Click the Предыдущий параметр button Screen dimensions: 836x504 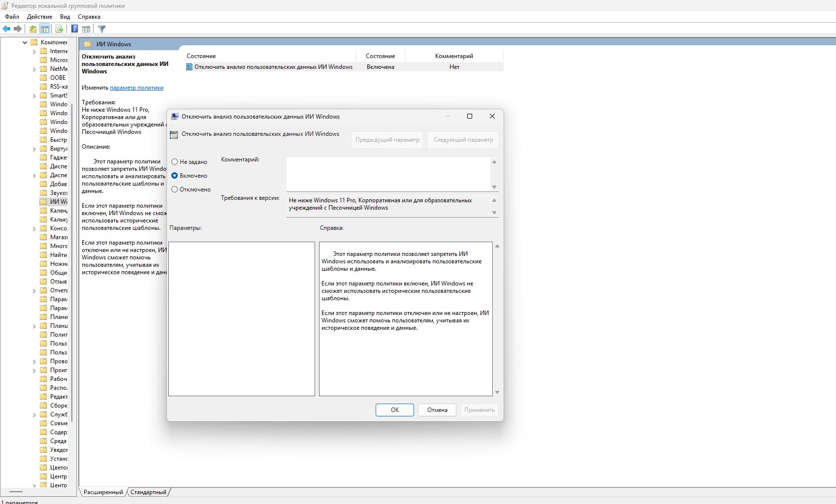point(387,140)
